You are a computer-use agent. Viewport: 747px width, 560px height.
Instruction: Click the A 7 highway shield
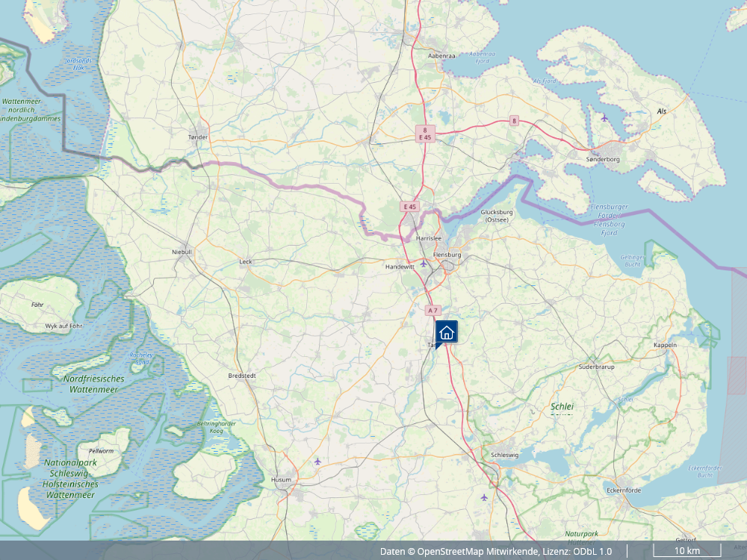tap(432, 311)
